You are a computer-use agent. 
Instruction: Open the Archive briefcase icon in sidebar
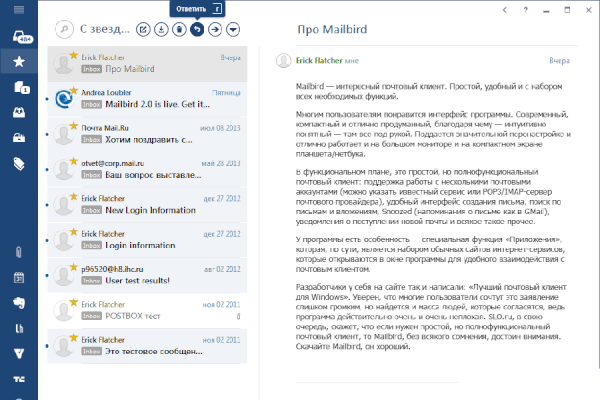(19, 138)
